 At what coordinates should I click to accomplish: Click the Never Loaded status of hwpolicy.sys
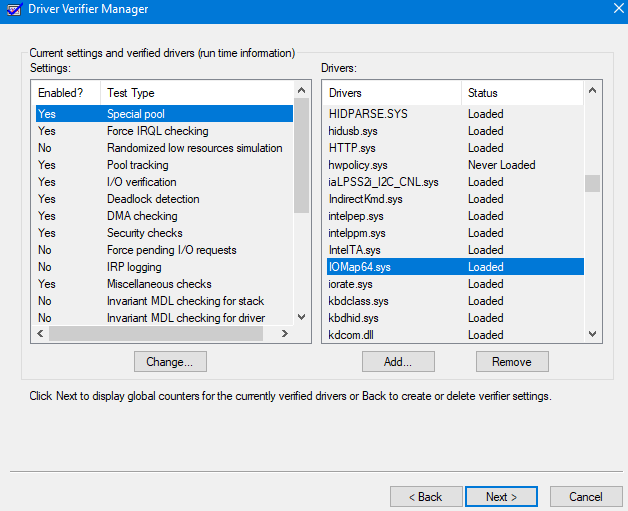501,165
